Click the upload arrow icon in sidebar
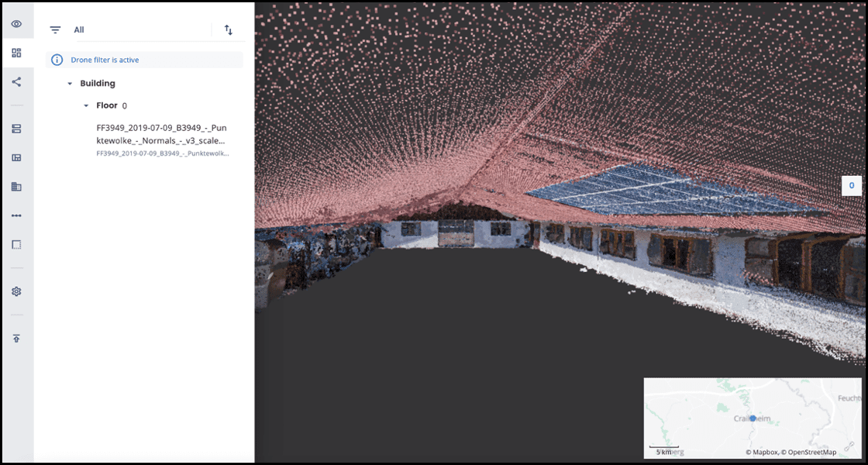The image size is (868, 465). [x=16, y=338]
